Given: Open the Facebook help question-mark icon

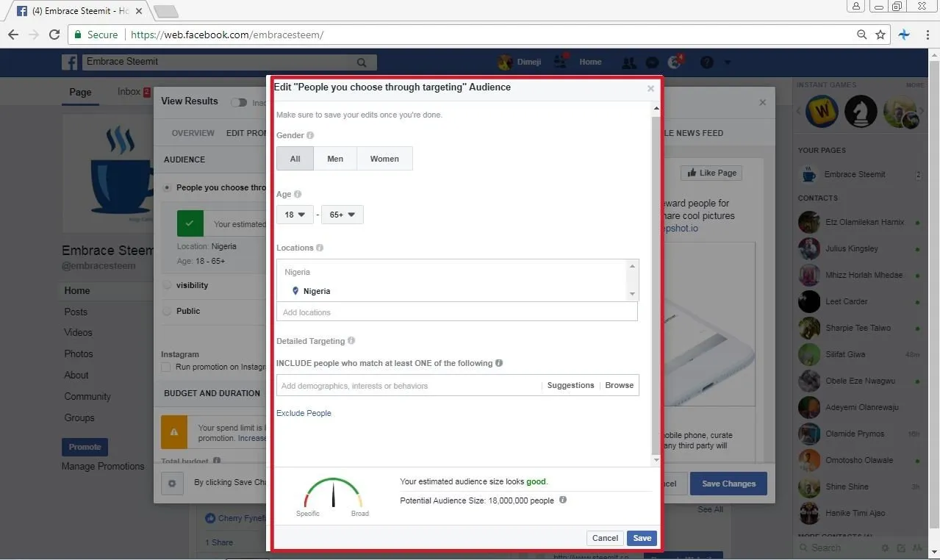Looking at the screenshot, I should coord(707,62).
